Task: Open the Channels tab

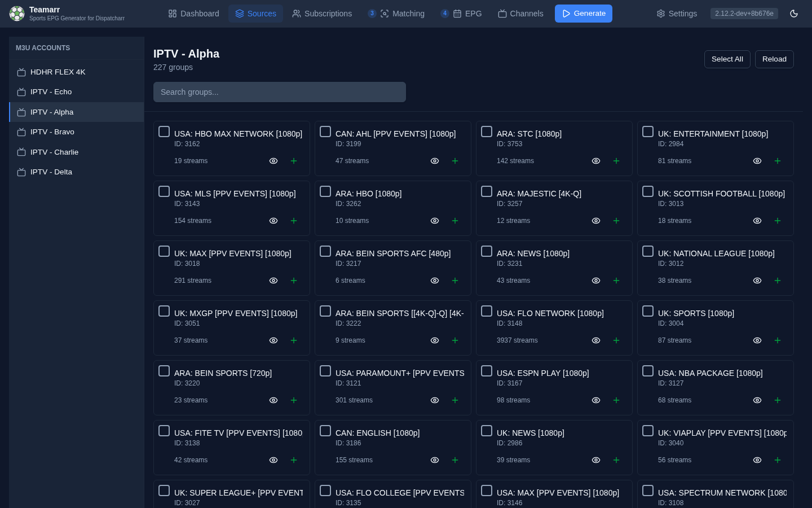Action: coord(520,14)
